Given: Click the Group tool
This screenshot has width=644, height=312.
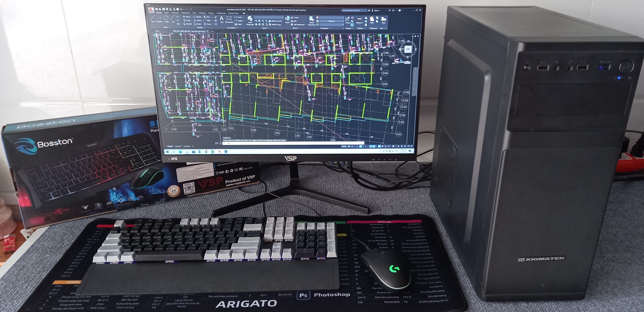Looking at the screenshot, I should tap(347, 20).
